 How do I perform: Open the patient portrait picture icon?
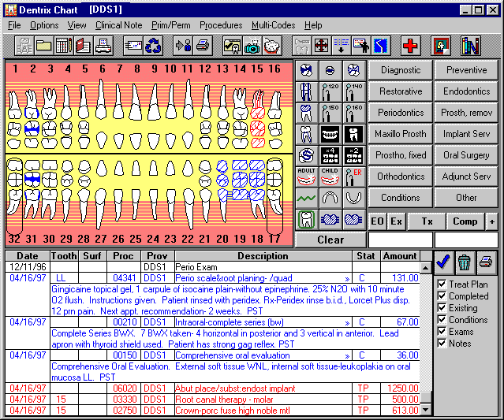(441, 46)
